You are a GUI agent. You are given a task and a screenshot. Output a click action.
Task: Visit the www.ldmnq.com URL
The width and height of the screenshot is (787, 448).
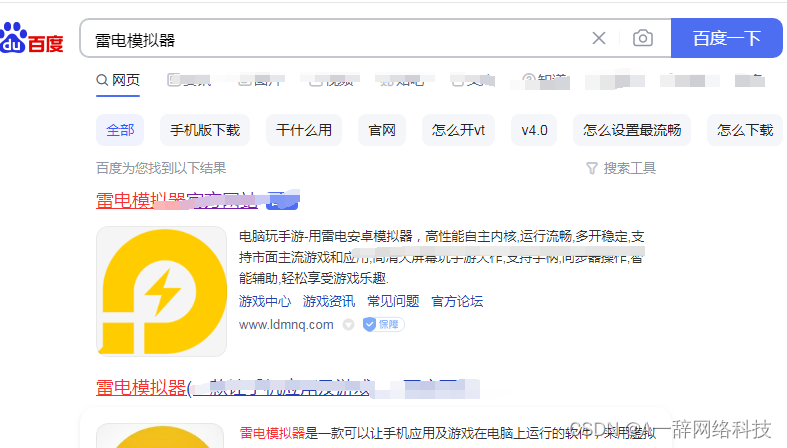tap(286, 325)
